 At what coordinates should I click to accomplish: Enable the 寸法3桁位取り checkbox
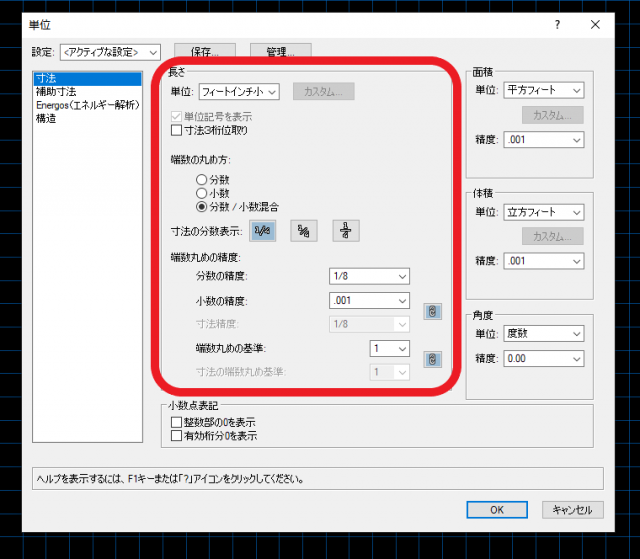point(178,130)
